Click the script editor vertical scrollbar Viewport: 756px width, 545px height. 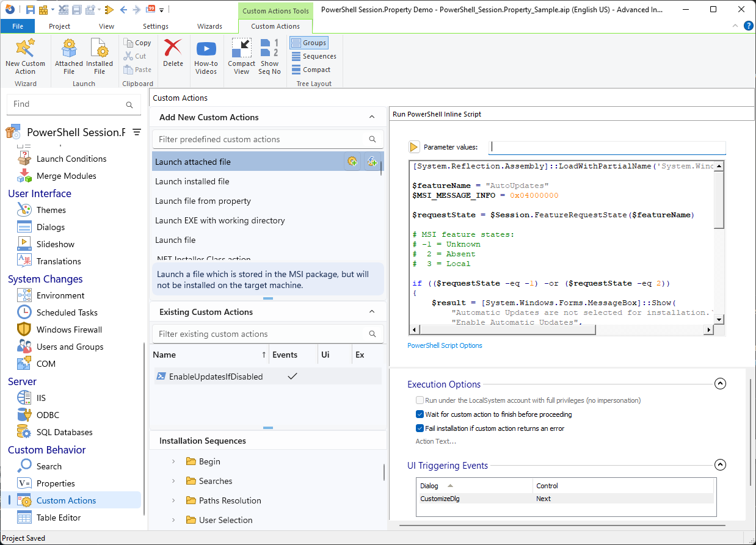(719, 199)
